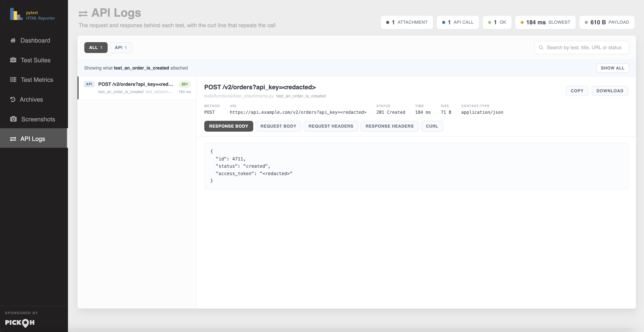The width and height of the screenshot is (644, 332).
Task: Open the Request Headers tab
Action: 331,126
